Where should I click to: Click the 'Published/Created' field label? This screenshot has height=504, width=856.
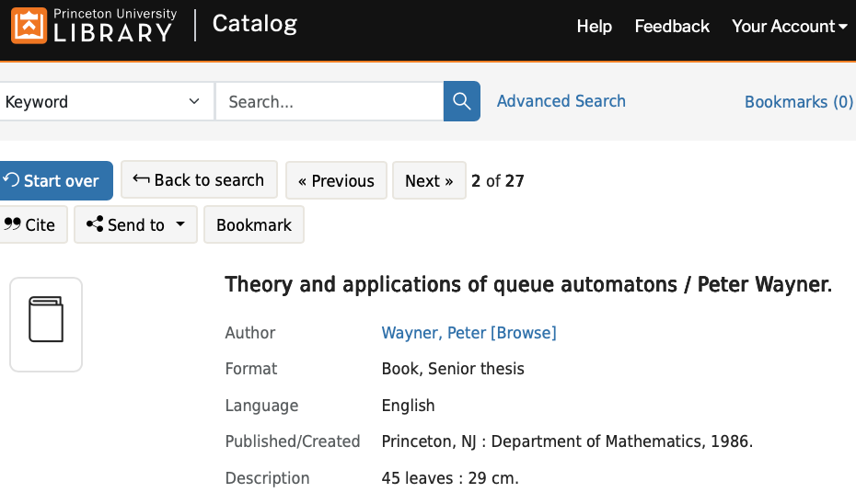[293, 441]
